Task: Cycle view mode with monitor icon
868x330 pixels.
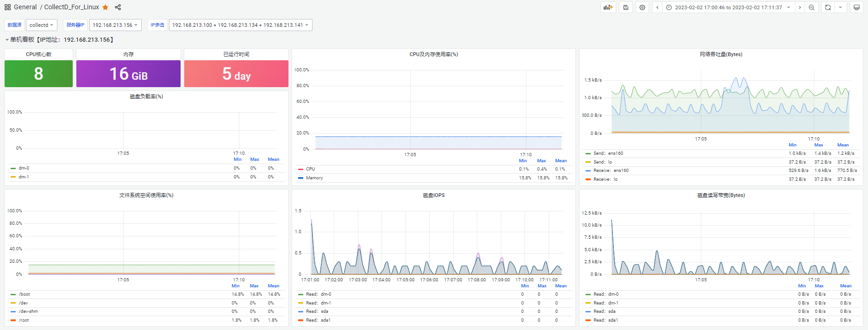Action: (856, 7)
